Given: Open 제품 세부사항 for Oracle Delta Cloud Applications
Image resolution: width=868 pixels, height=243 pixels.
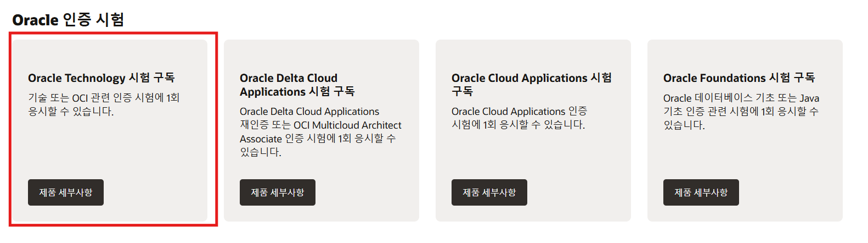Looking at the screenshot, I should point(278,192).
